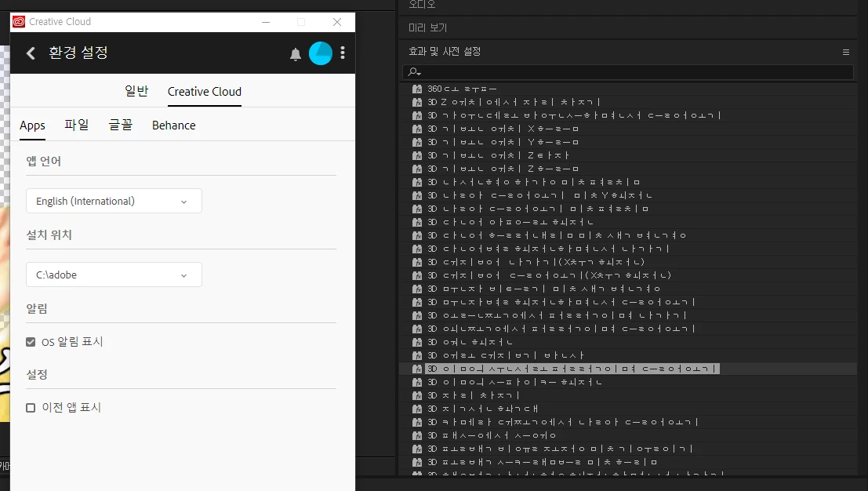Select preset 3D ㄷㅏㄴㅇㅓㅂㅕㄹ ㅎㅚㅈㅓㄴㅎㅏㅁㅕㄴㅅㅓ ㄴㅏㄱㅏㄱㅣ

(548, 249)
